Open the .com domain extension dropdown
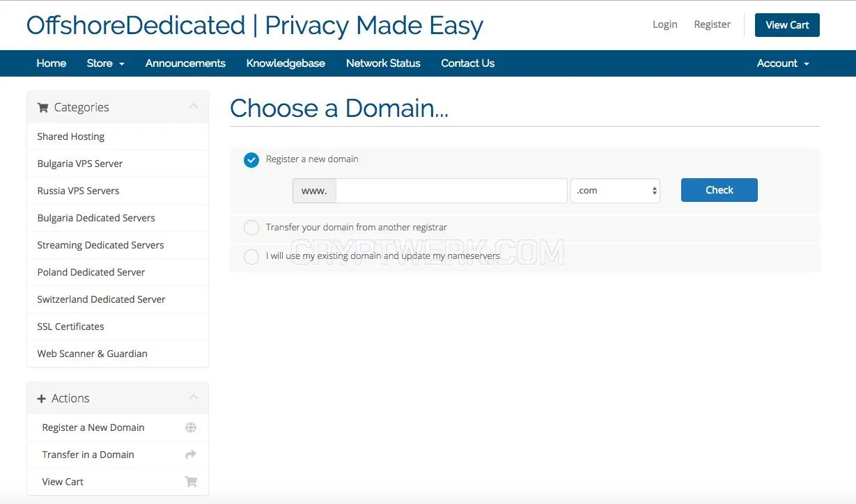This screenshot has width=856, height=504. click(615, 191)
